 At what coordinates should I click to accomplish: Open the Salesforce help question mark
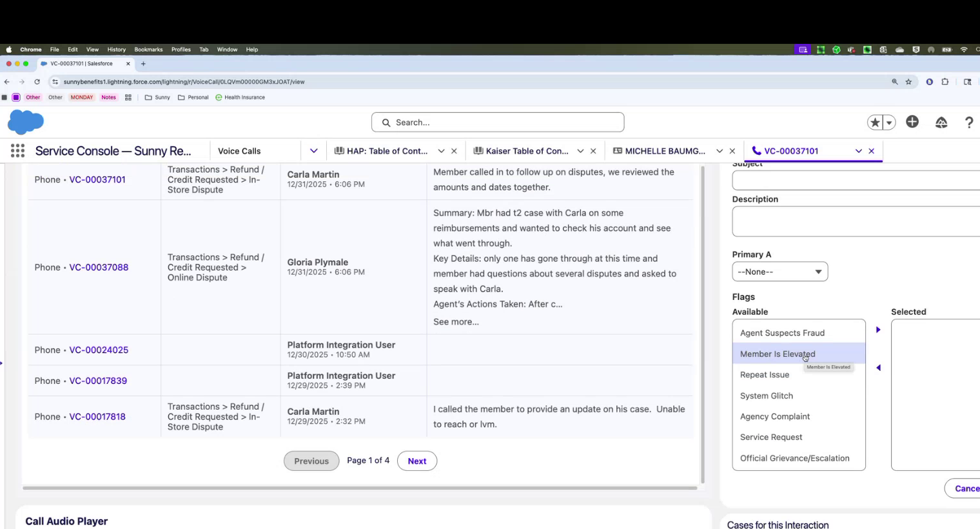(968, 123)
